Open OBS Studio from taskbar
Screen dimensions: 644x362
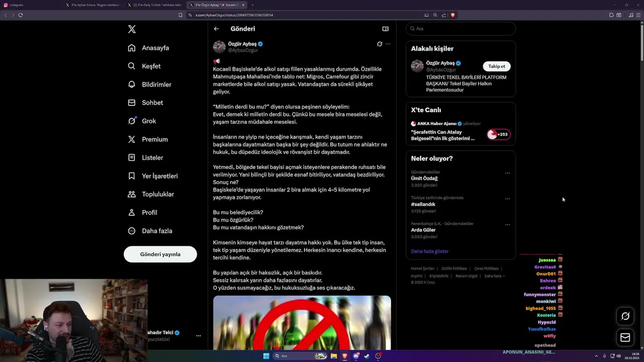[378, 356]
